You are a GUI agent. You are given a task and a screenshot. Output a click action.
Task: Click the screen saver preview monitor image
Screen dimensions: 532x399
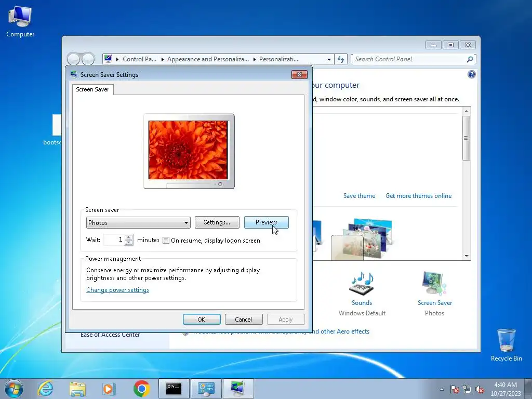coord(189,151)
